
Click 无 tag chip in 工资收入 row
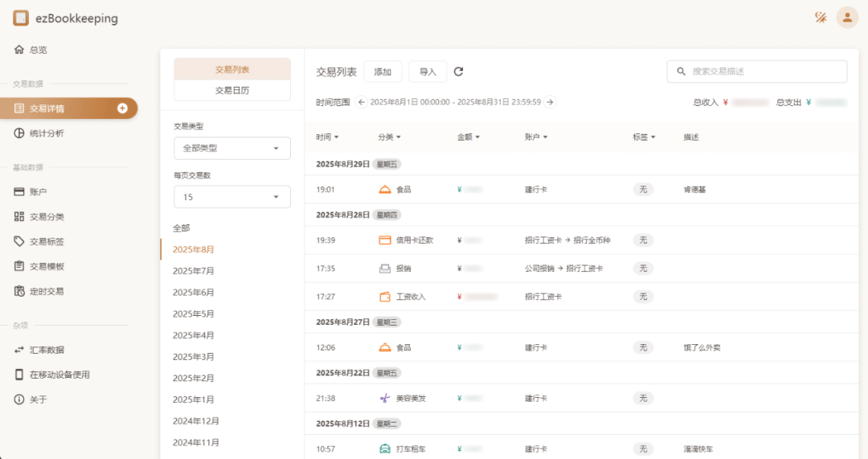click(643, 297)
